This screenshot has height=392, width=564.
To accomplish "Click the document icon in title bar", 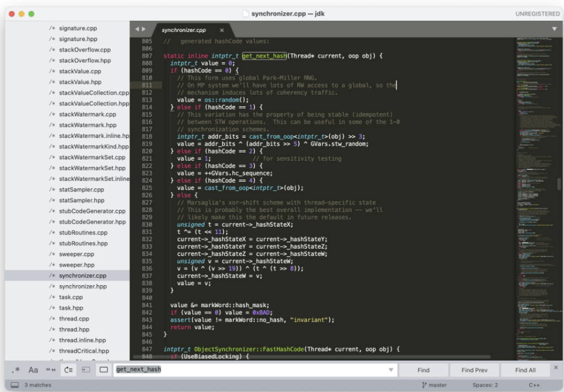I will 246,14.
